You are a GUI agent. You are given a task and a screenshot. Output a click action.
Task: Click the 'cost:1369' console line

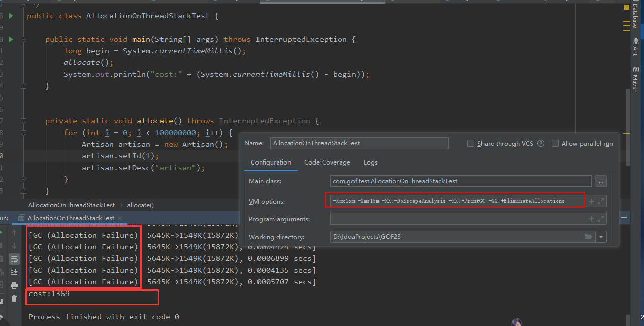49,294
